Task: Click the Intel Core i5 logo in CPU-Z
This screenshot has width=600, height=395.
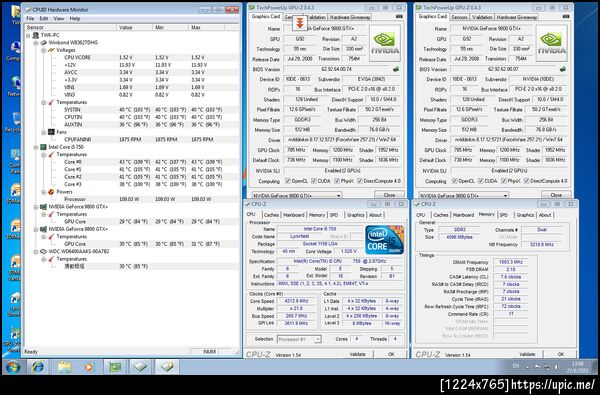Action: (384, 240)
